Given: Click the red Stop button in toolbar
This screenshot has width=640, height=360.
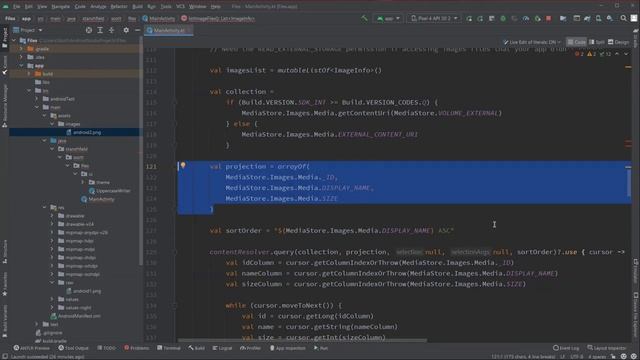Looking at the screenshot, I should [549, 18].
